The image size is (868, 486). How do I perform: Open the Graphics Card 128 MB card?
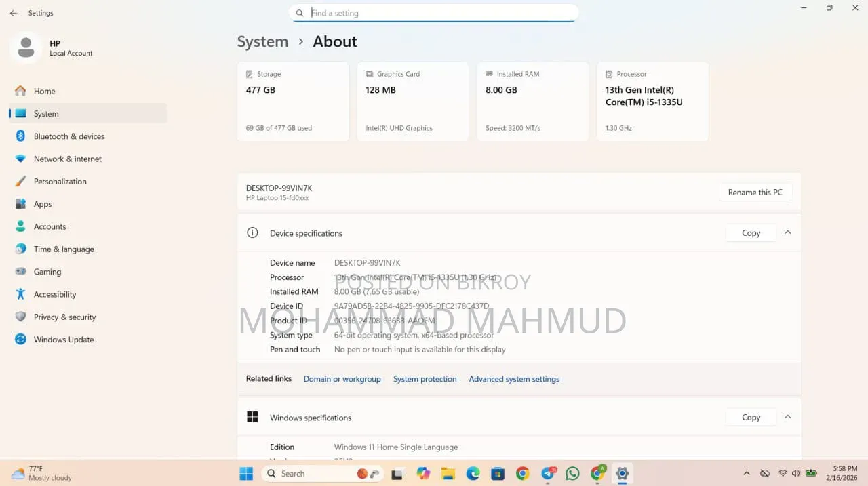(x=413, y=102)
